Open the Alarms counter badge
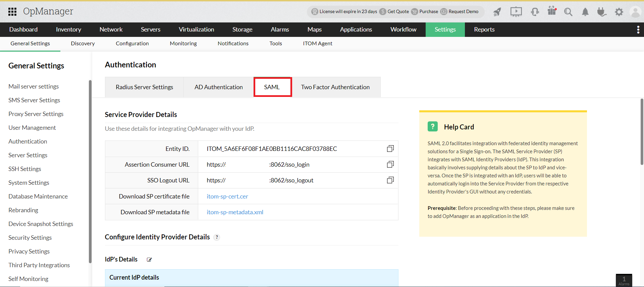 [x=624, y=280]
